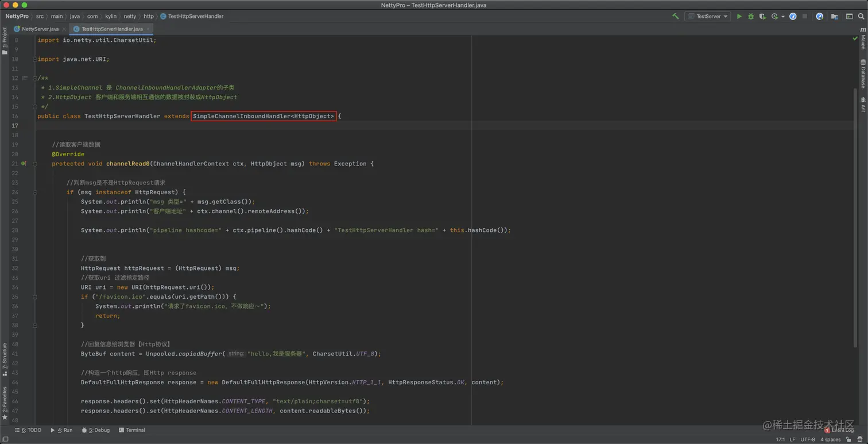The height and width of the screenshot is (444, 868).
Task: Click DefaultFullHttpResponse type on line 44
Action: (122, 383)
